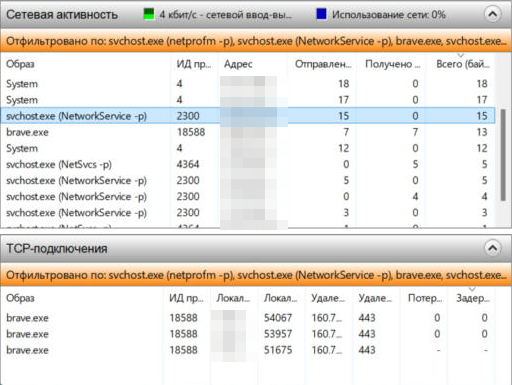The height and width of the screenshot is (385, 512).
Task: Sort TCP connections by Задер... column
Action: point(473,298)
